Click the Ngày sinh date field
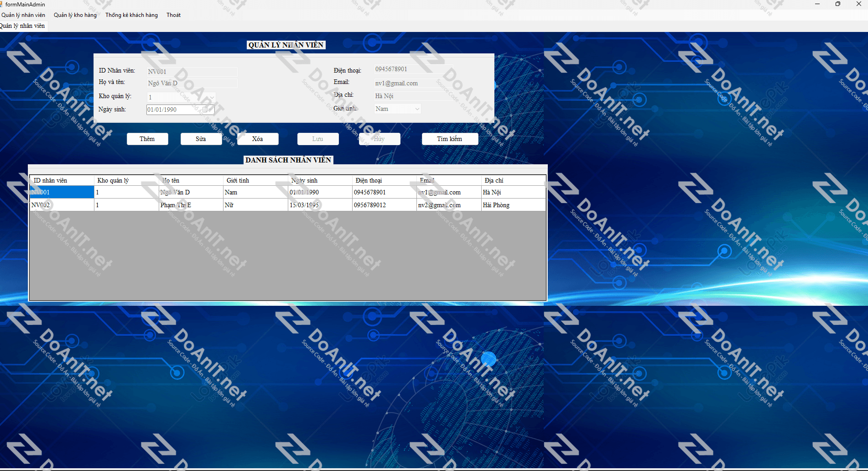Viewport: 868px width, 471px height. pyautogui.click(x=180, y=110)
